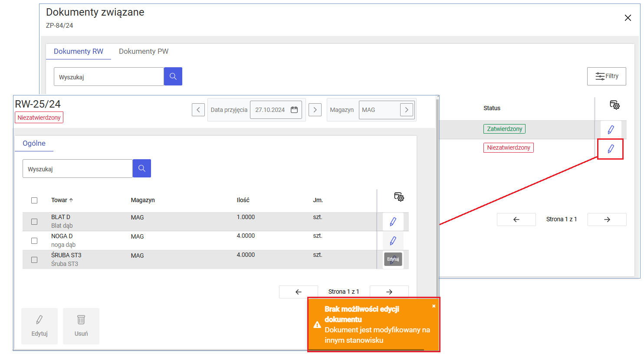Click Zatwierdzony status badge in list
Viewport: 644px width, 354px height.
click(x=504, y=129)
